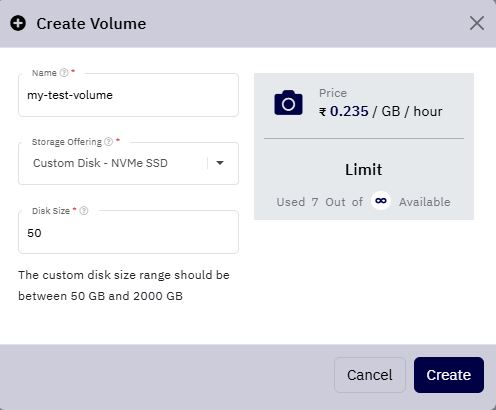Click the rupee price 0.235 value
This screenshot has width=496, height=410.
click(x=344, y=111)
